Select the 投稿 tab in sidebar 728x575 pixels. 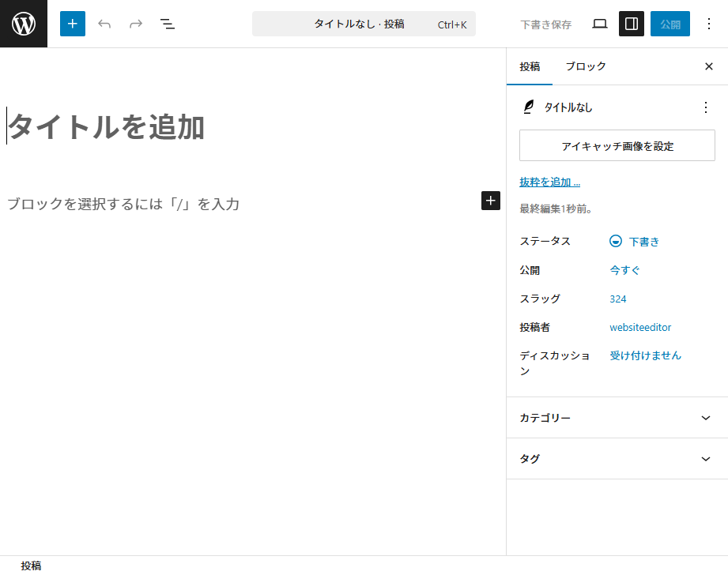tap(530, 66)
